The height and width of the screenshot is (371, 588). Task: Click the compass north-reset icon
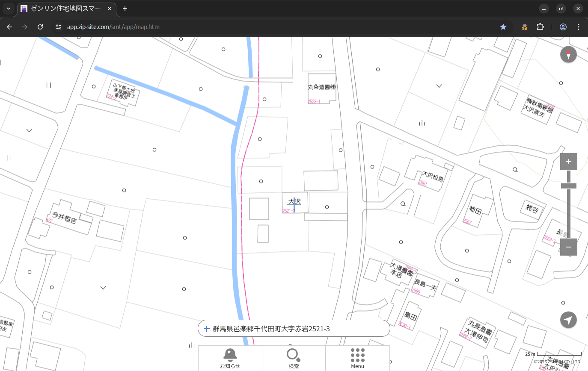coord(568,55)
